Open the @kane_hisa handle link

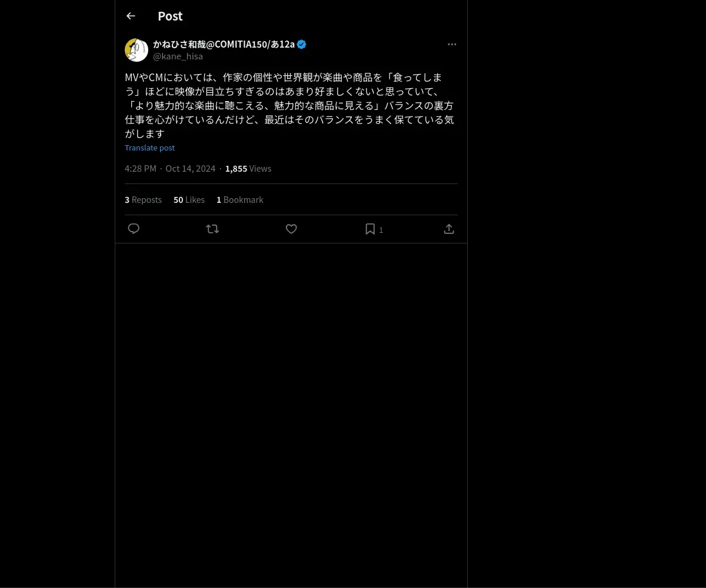tap(178, 56)
